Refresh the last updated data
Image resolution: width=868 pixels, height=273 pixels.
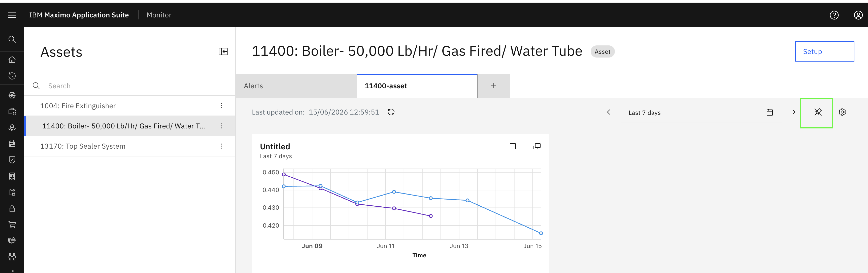pyautogui.click(x=391, y=112)
